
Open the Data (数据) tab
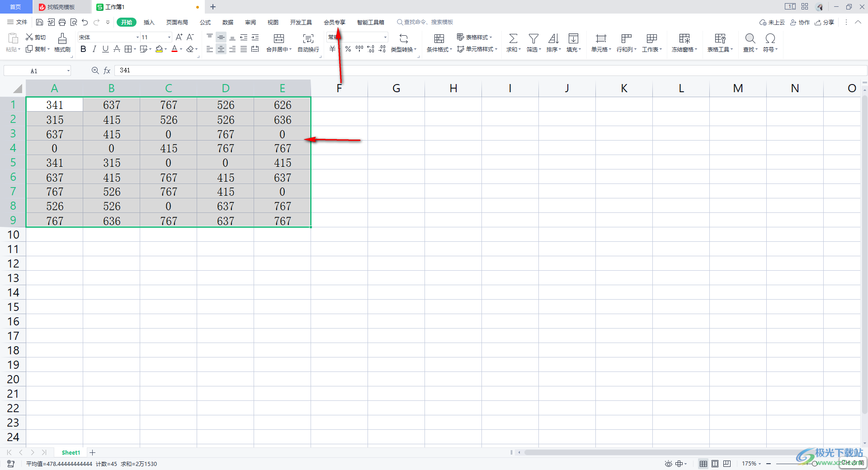228,22
